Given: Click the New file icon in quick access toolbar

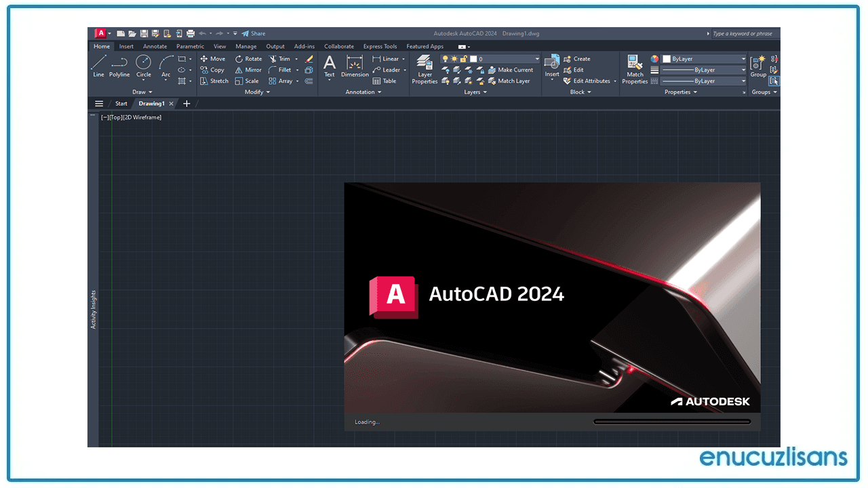Looking at the screenshot, I should tap(121, 33).
